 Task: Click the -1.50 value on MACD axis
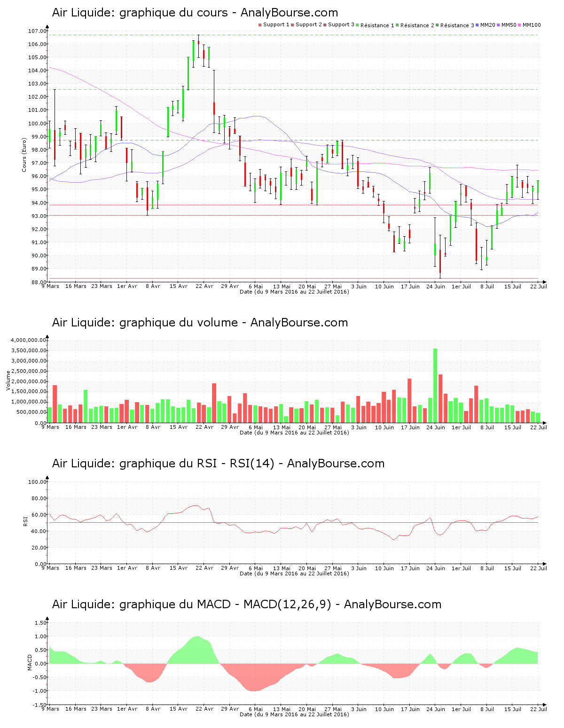(x=40, y=705)
